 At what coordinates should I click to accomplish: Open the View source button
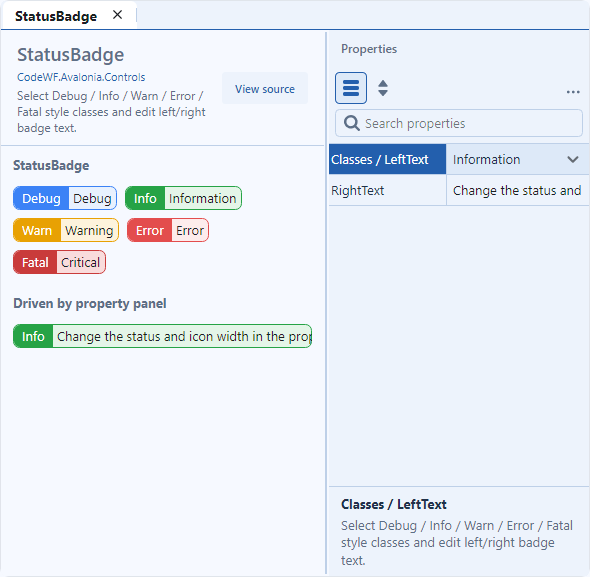265,89
